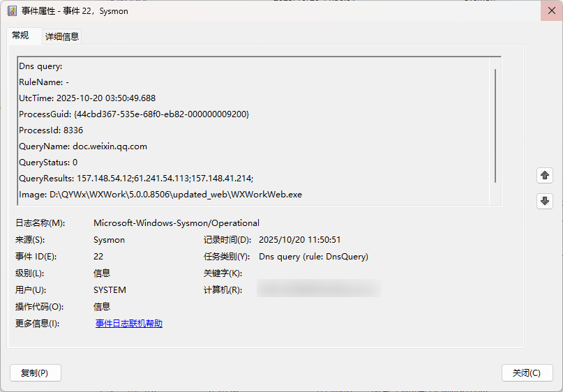The image size is (563, 392).
Task: Switch to the 常规 tab
Action: 20,36
